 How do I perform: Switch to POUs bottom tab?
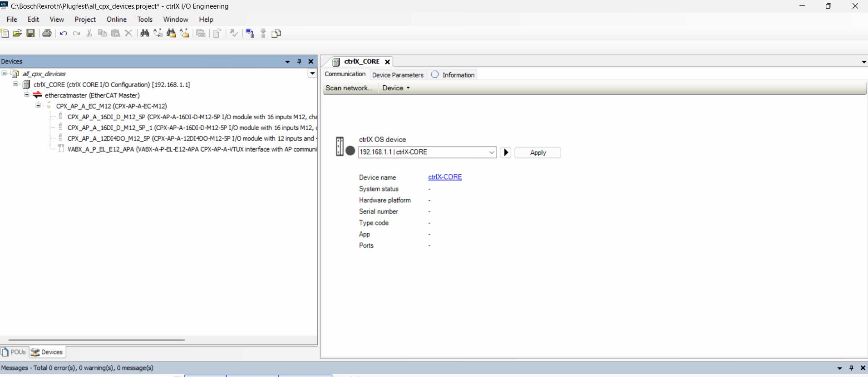pos(14,352)
